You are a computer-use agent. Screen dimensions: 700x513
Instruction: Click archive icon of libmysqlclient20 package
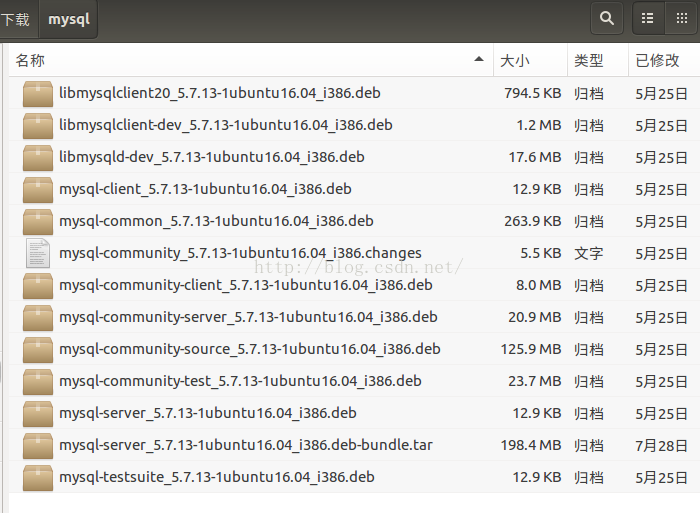(x=38, y=94)
